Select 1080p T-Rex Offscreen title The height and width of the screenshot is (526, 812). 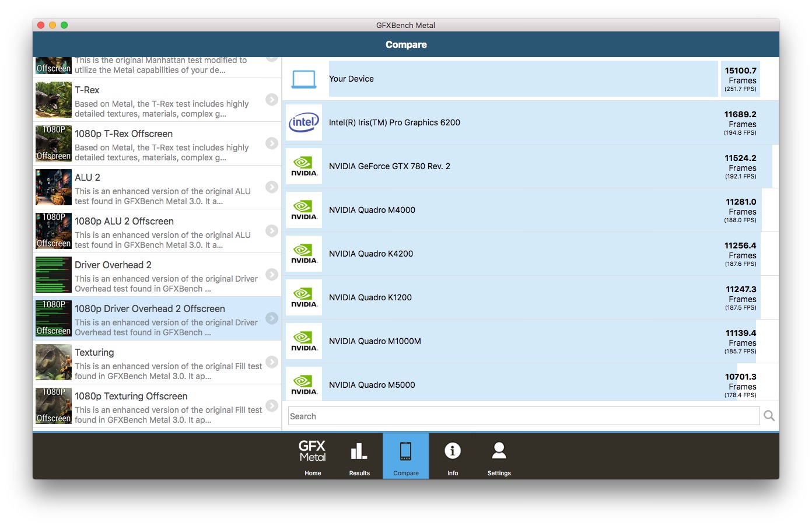tap(124, 134)
